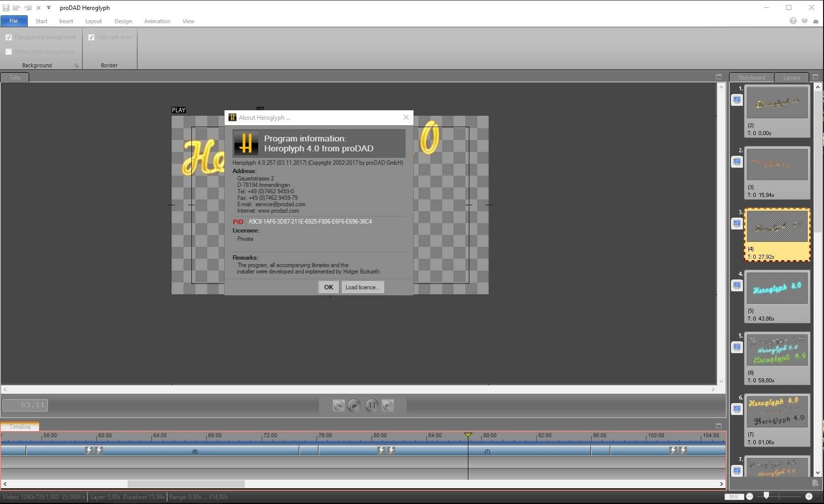Switch to the Design ribbon tab
This screenshot has width=824, height=504.
pos(123,21)
